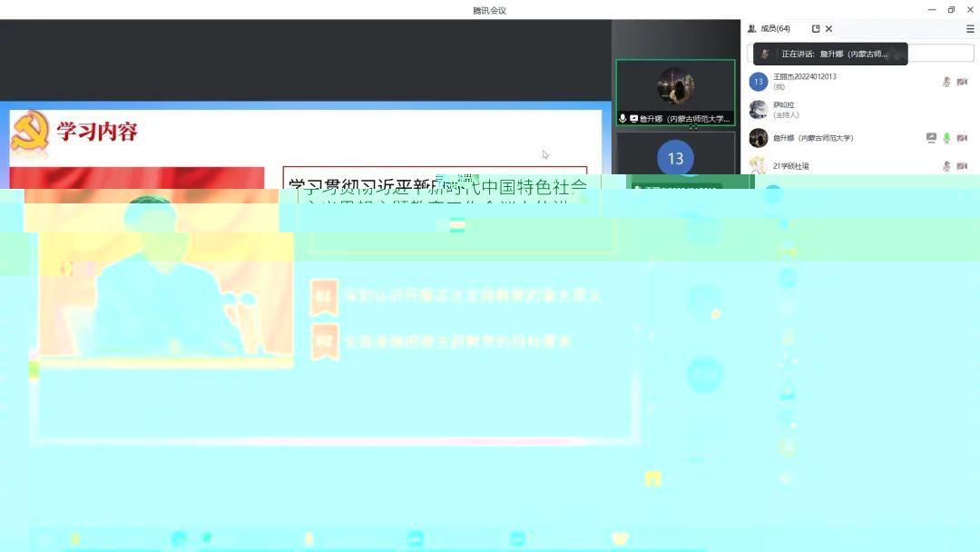This screenshot has width=980, height=552.
Task: Click the 正在讲话 speaking notification
Action: [x=830, y=54]
